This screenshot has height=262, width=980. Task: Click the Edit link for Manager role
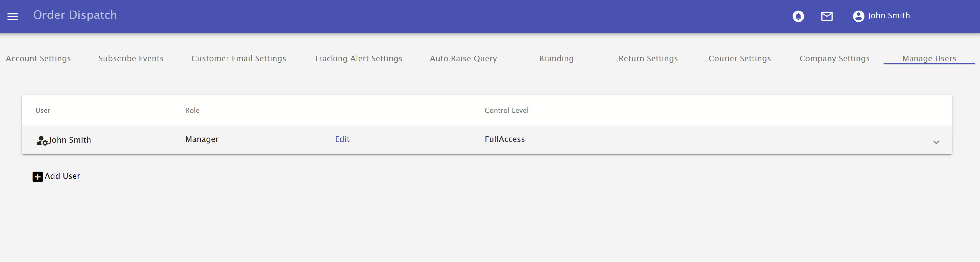(x=342, y=139)
